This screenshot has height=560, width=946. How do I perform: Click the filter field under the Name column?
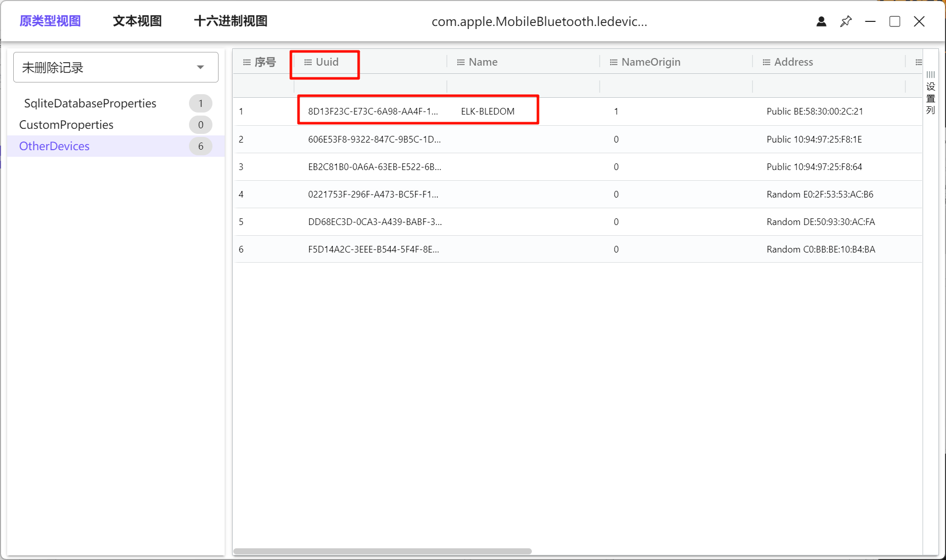pyautogui.click(x=523, y=86)
